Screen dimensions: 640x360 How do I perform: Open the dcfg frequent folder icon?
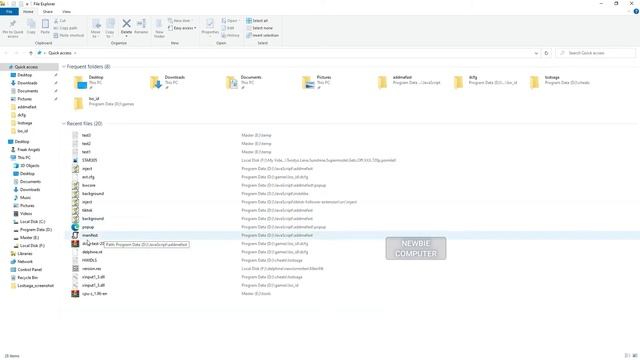(459, 82)
